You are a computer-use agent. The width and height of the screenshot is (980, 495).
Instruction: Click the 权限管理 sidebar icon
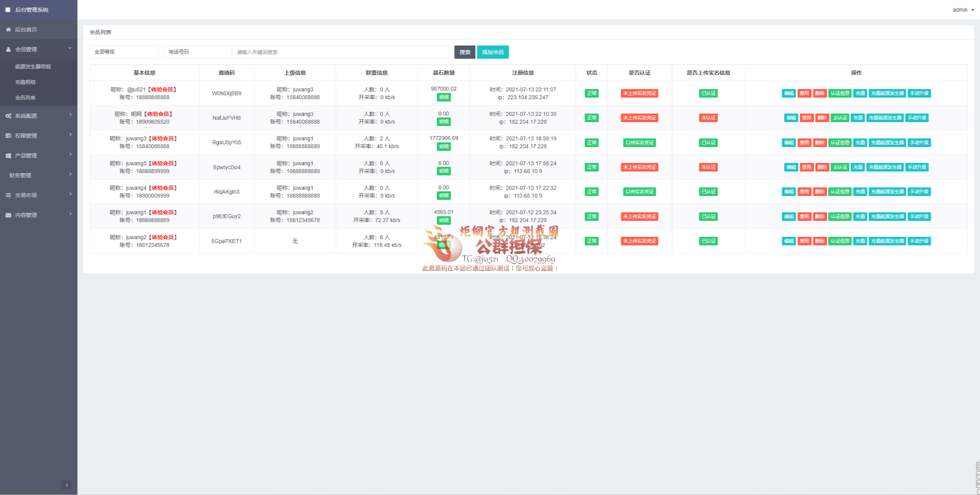tap(8, 136)
